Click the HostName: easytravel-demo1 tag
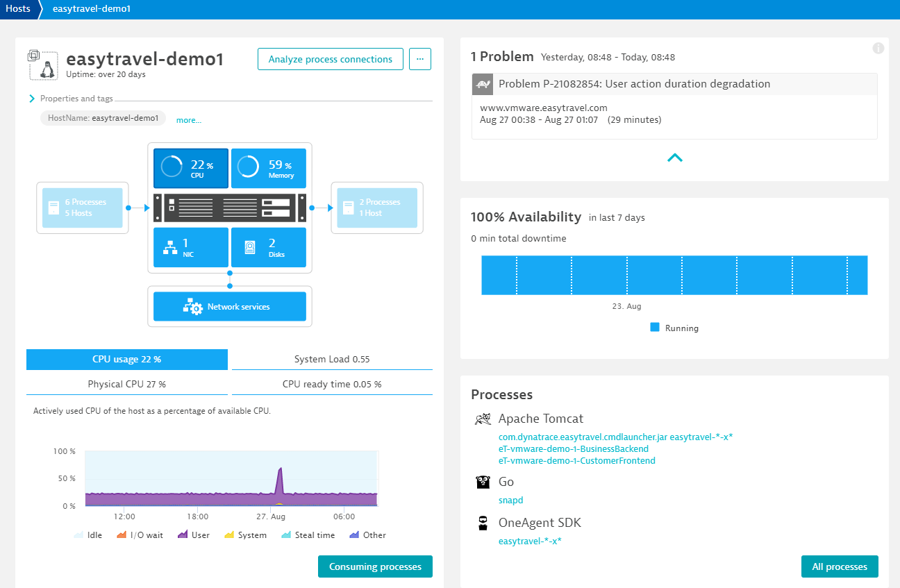Screen dimensions: 900x588 [103, 118]
